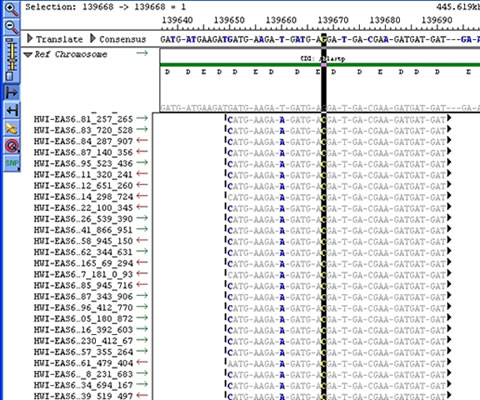The image size is (480, 400).
Task: Select read HWI-EAS6..87_140_356
Action: (83, 152)
